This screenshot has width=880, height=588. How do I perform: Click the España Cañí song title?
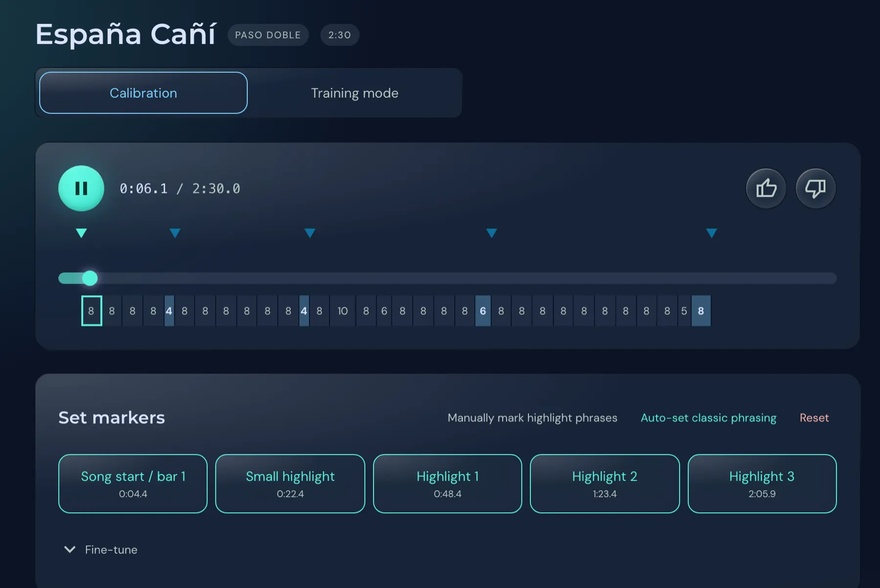click(x=125, y=34)
